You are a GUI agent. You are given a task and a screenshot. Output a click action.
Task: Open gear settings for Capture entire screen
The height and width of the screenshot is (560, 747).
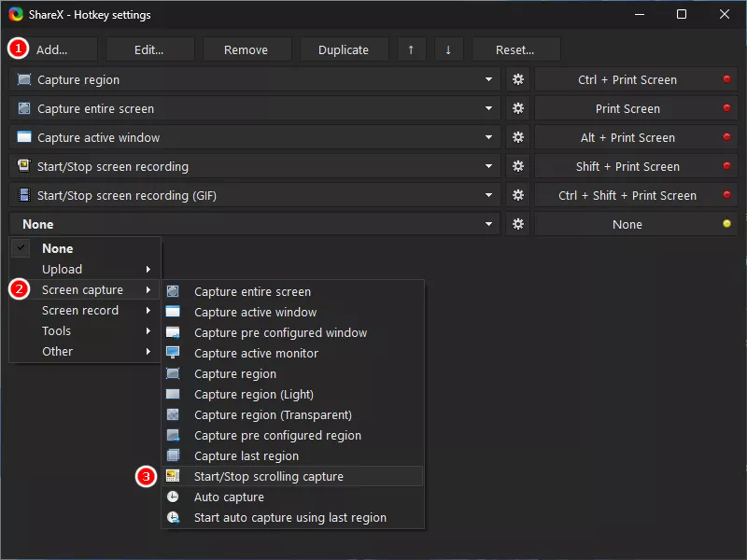518,108
